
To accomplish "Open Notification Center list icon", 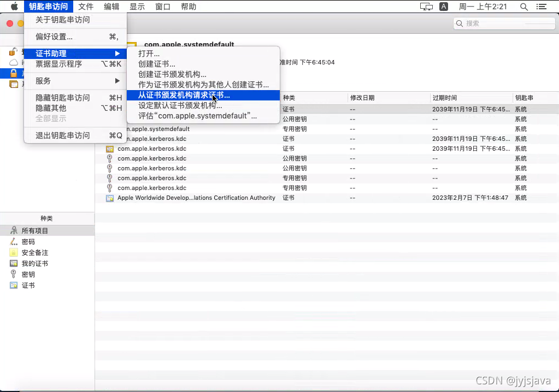I will click(541, 7).
